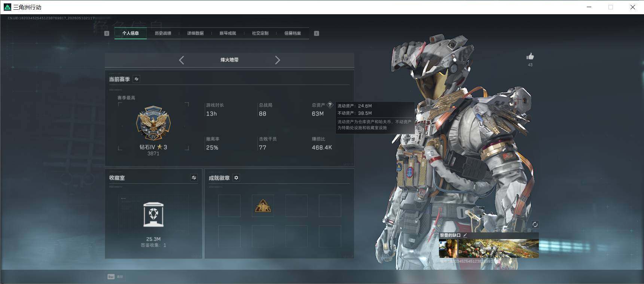Viewport: 644px width, 284px height.
Task: Click the 总战局 value 88
Action: click(x=263, y=114)
